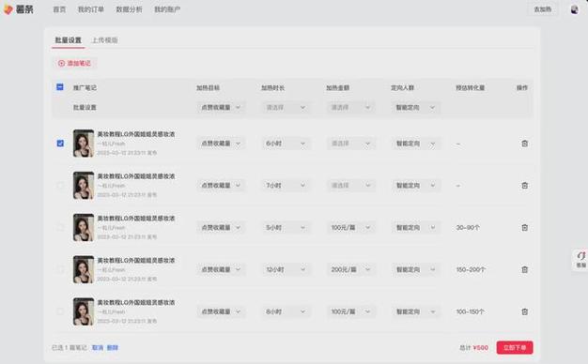This screenshot has width=588, height=364.
Task: Delete the note with 12小时 duration
Action: [x=525, y=269]
